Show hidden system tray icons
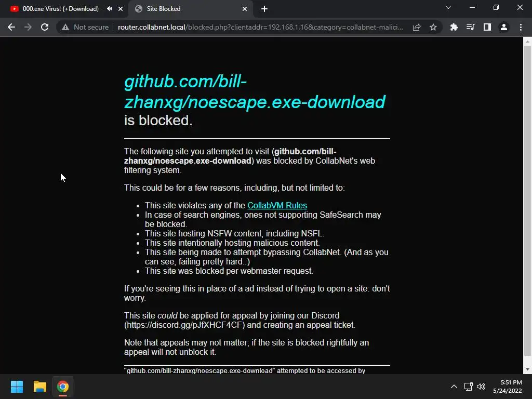The height and width of the screenshot is (399, 532). tap(454, 387)
